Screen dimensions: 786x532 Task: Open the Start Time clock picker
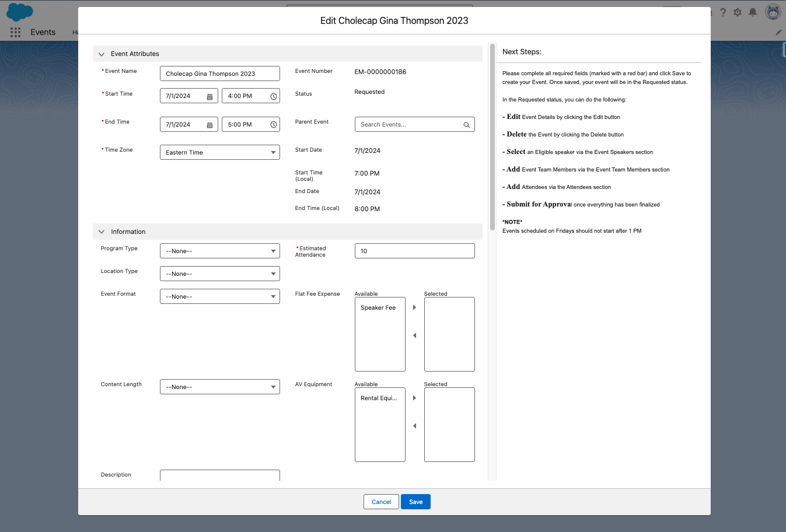pos(273,96)
